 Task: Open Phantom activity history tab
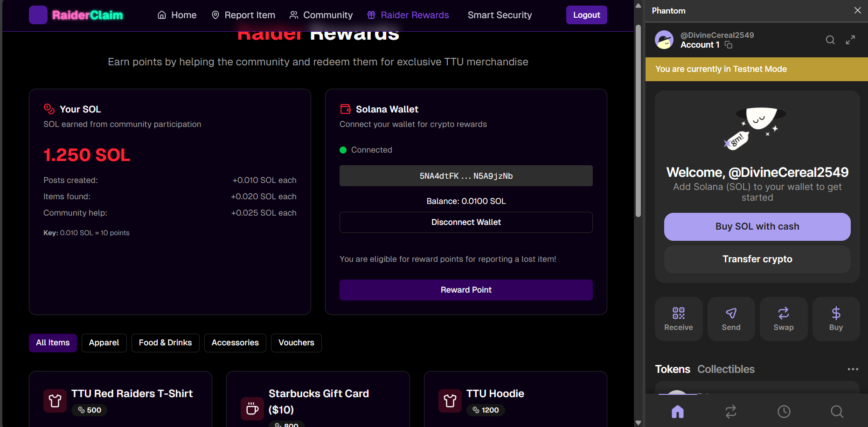[784, 412]
